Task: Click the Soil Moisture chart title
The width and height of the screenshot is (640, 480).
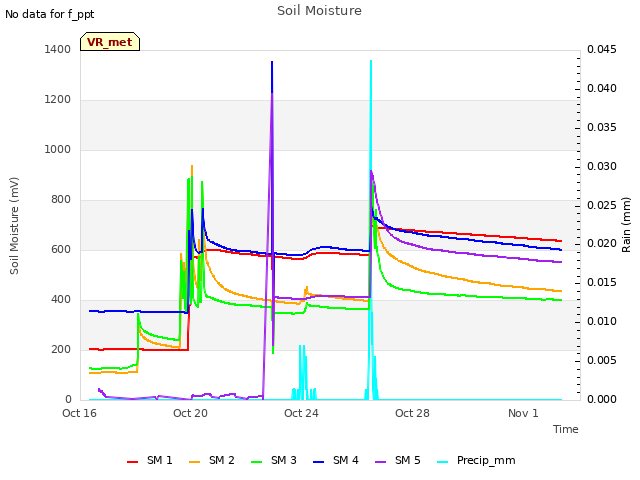Action: point(319,11)
